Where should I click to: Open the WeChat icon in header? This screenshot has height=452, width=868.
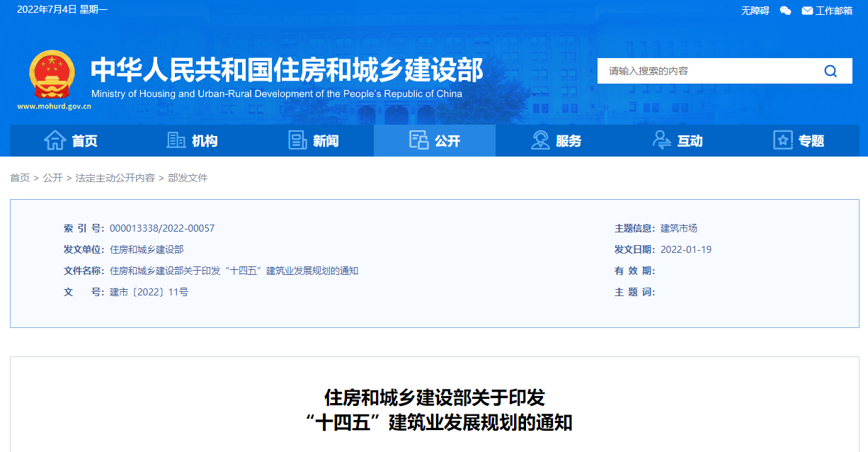pos(785,11)
